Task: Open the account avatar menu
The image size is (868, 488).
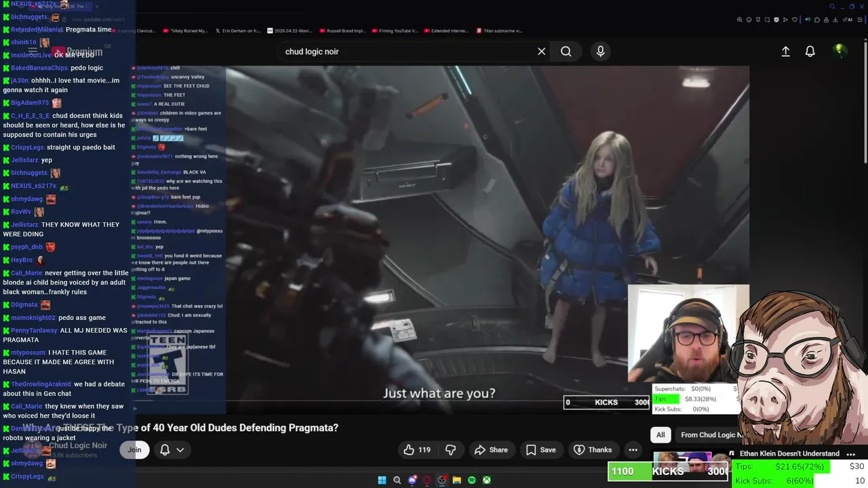Action: 840,51
